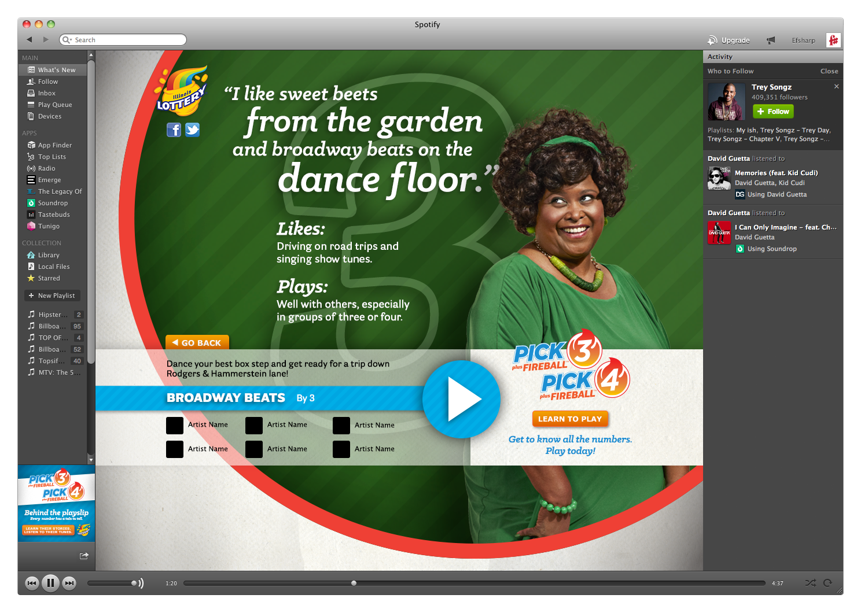Viewport: 868px width, 613px height.
Task: Click LEARN TO PLAY button
Action: click(570, 419)
